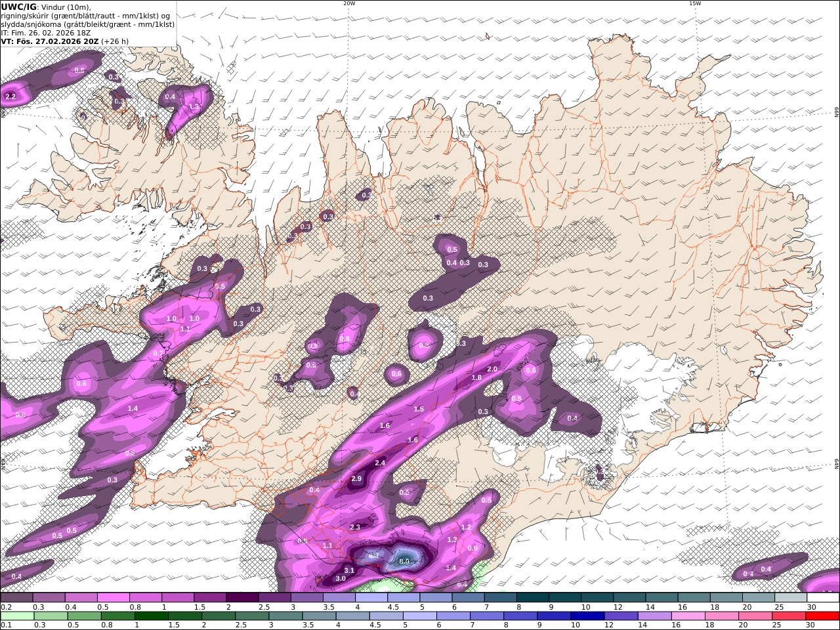840x630 pixels.
Task: Click the 2.3 value label on the map
Action: (355, 528)
